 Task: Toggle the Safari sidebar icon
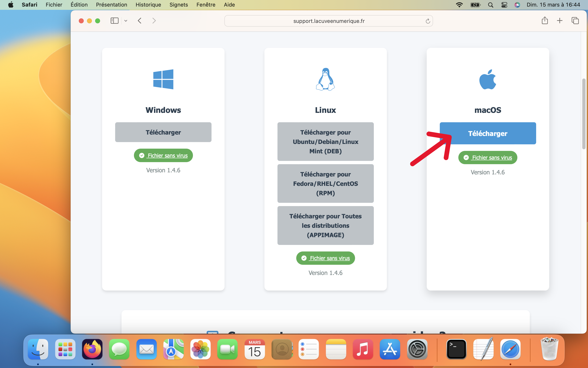[x=115, y=21]
